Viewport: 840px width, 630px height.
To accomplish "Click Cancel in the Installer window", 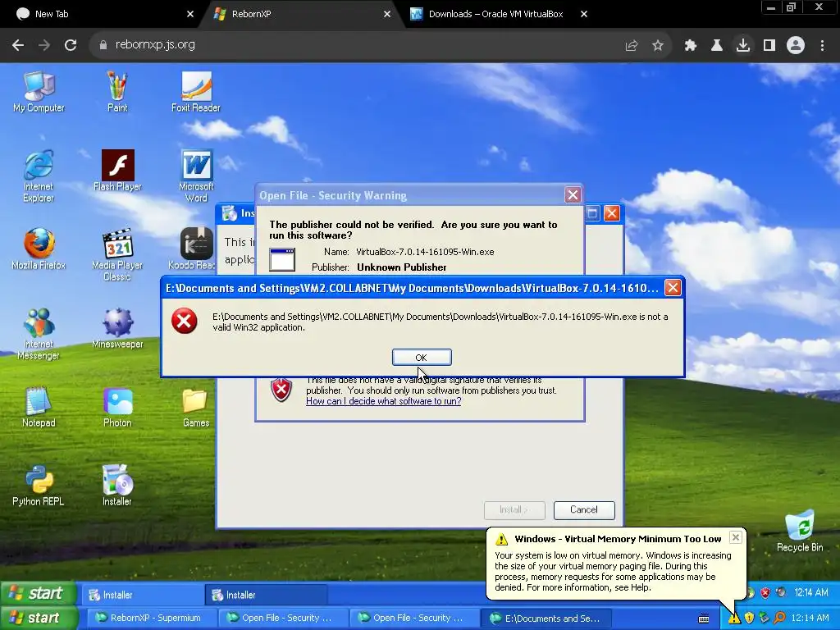I will tap(584, 509).
